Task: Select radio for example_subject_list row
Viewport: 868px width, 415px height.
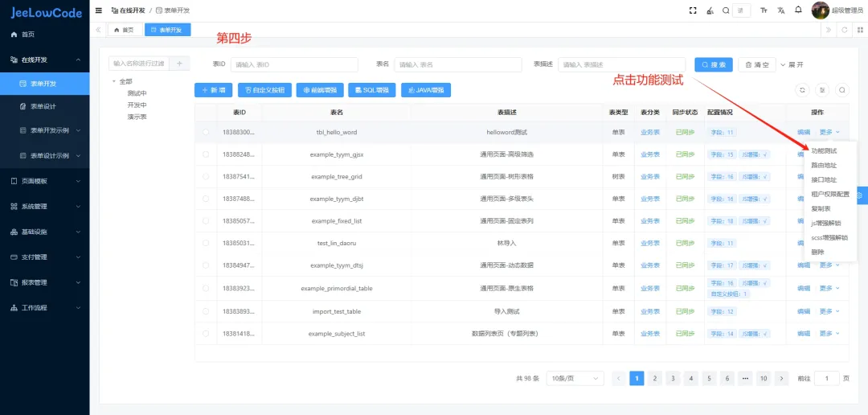Action: coord(206,334)
